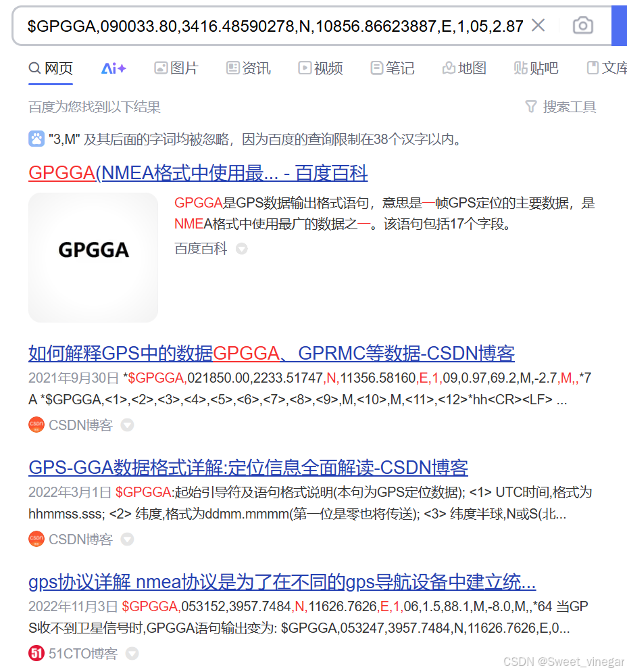Expand arrow next to CSDN博客 under 2021 result
The height and width of the screenshot is (672, 627).
[127, 425]
